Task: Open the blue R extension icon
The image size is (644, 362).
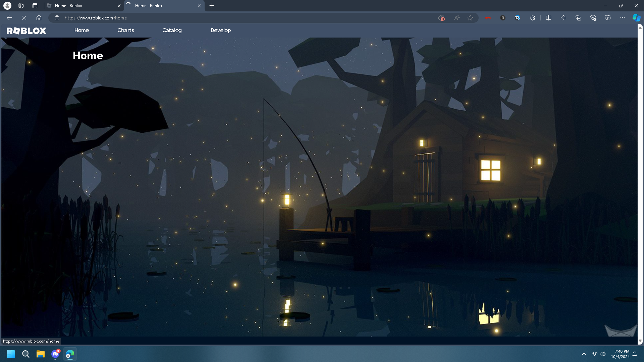Action: point(518,18)
